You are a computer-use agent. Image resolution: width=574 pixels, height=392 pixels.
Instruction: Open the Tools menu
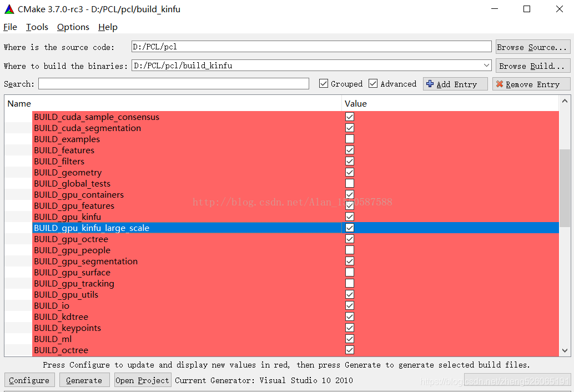37,27
